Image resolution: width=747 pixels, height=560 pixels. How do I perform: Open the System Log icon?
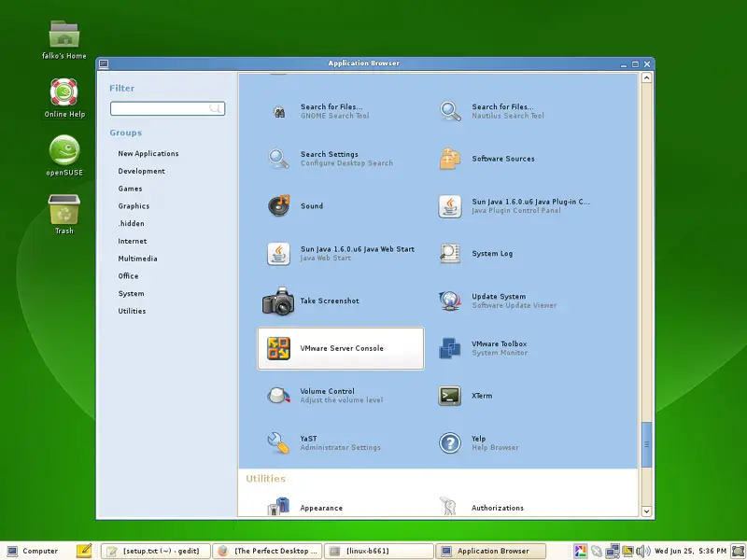tap(450, 253)
